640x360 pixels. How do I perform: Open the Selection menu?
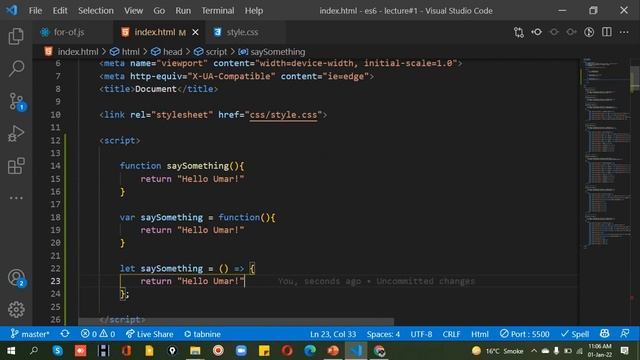(96, 11)
